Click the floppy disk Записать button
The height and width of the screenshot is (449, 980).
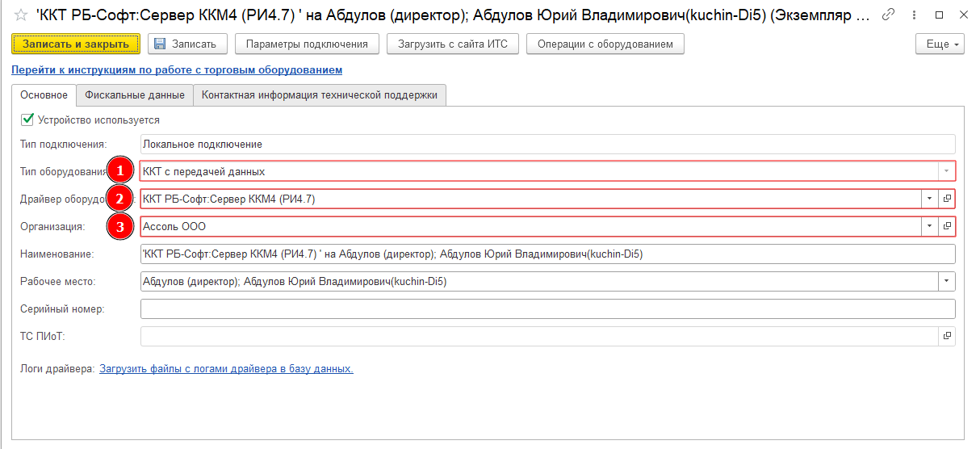tap(187, 44)
